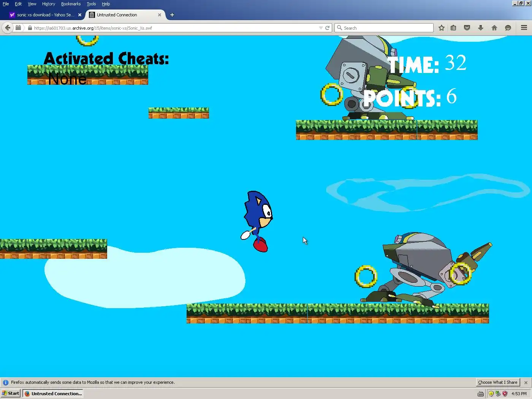Click the Activated Cheats heading
The image size is (532, 399).
(106, 59)
